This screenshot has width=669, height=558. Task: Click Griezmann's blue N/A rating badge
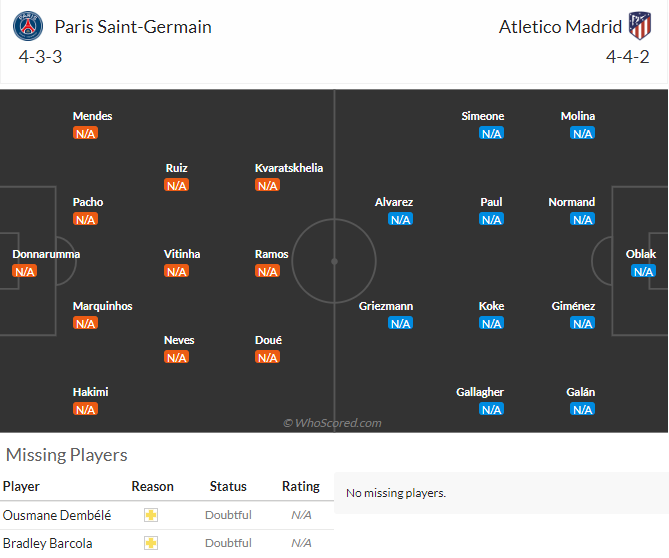(x=400, y=323)
